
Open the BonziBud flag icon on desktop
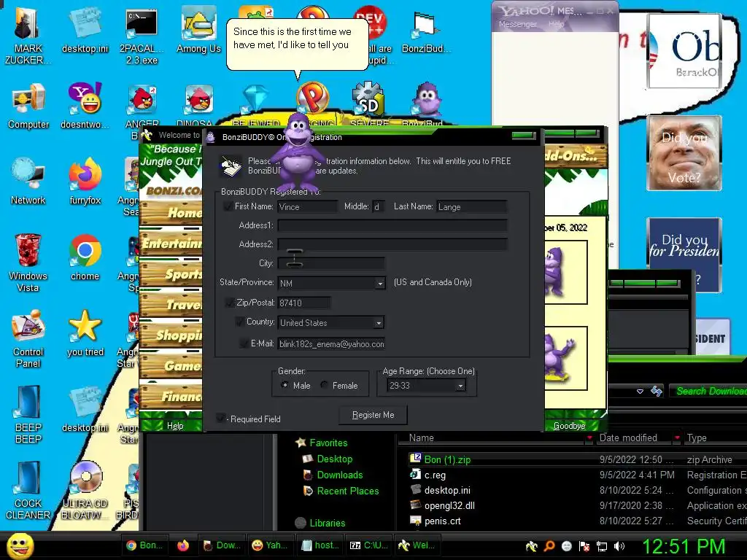(x=425, y=31)
